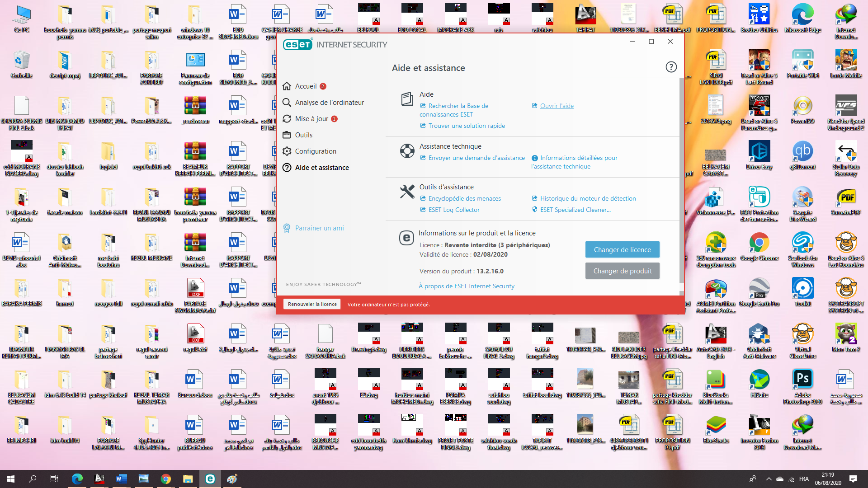
Task: Select the SumatraPDF desktop icon
Action: (x=846, y=201)
